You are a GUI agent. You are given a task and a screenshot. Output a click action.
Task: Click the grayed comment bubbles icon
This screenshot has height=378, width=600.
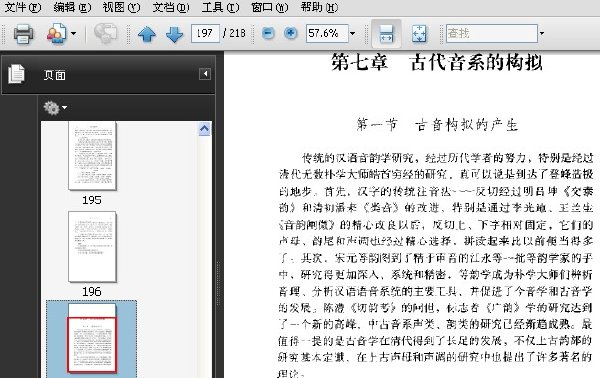(x=106, y=33)
